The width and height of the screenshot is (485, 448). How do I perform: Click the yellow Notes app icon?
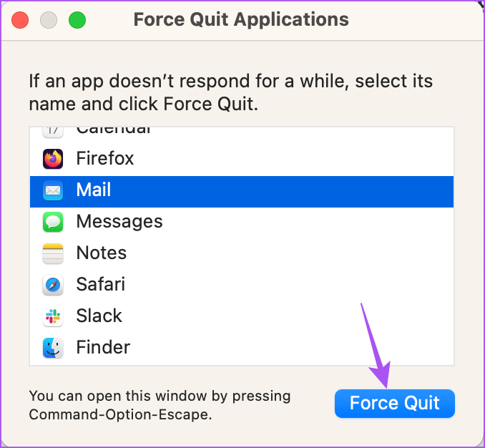click(54, 253)
